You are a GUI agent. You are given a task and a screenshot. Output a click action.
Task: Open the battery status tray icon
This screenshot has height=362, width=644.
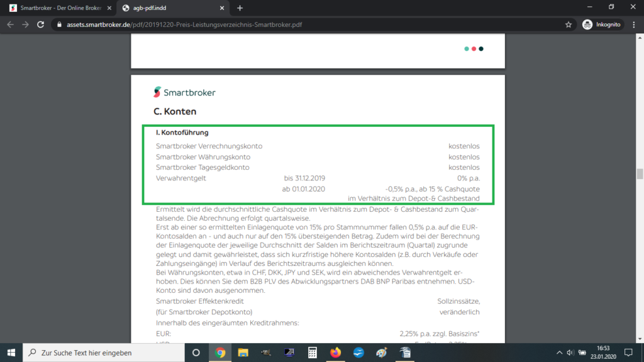(582, 353)
